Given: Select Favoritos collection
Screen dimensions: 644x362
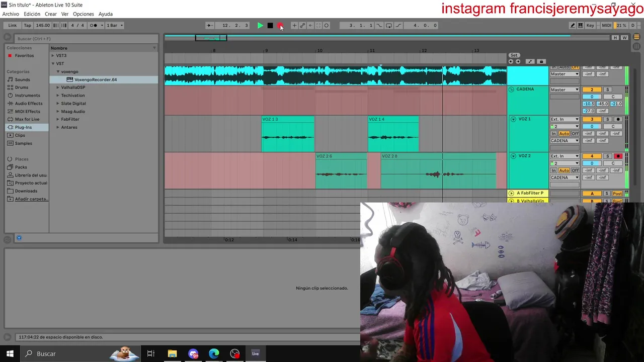Looking at the screenshot, I should pyautogui.click(x=25, y=56).
